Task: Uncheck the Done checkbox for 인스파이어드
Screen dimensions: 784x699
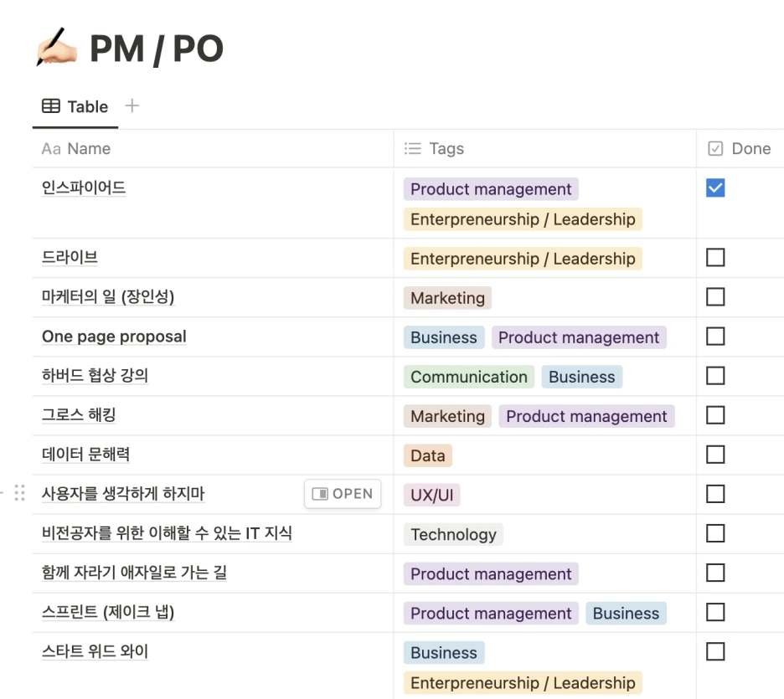Action: [715, 188]
